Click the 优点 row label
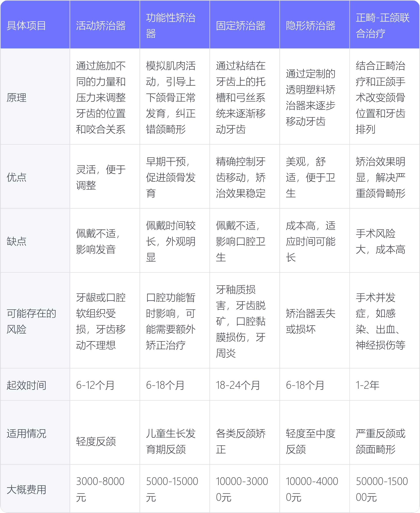The width and height of the screenshot is (420, 513). (35, 177)
